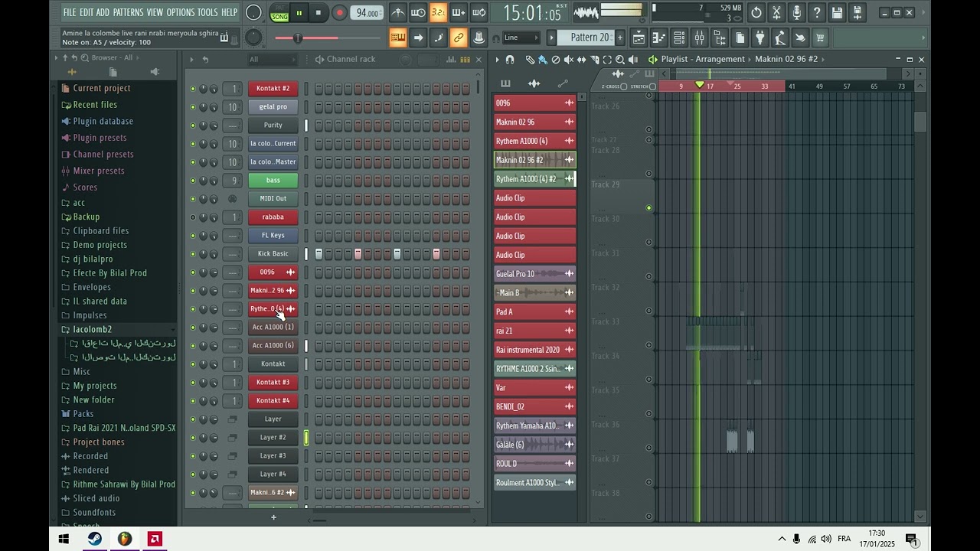Click the countdown before recording icon
The width and height of the screenshot is (980, 551).
point(438,12)
